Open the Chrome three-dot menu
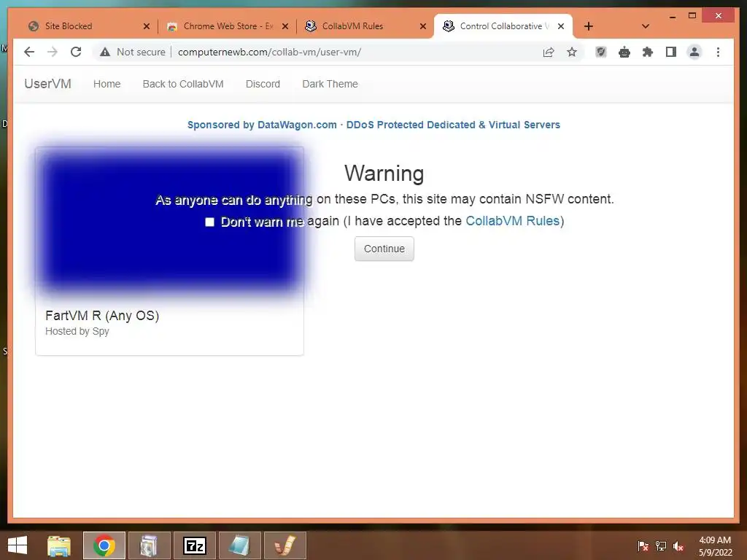 click(718, 52)
